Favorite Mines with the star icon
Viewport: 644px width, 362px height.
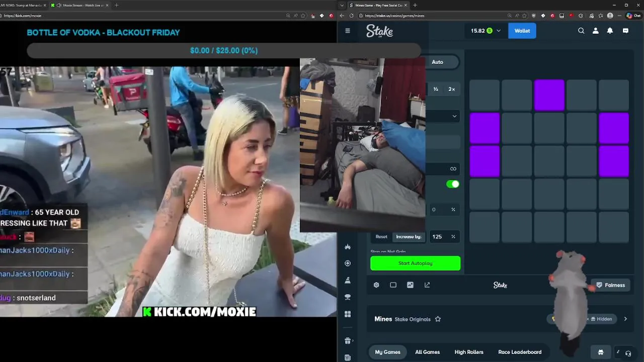[438, 319]
